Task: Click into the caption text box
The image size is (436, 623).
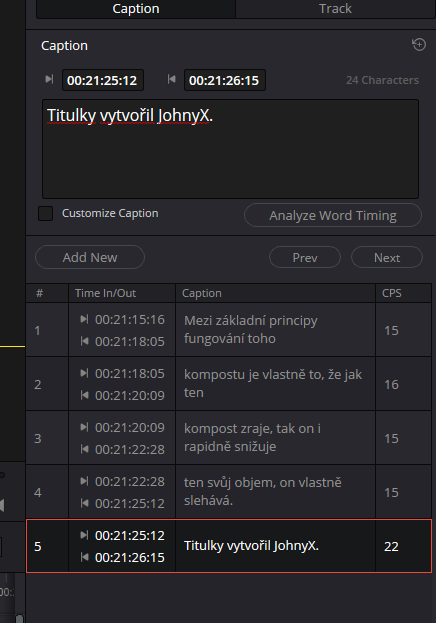Action: point(230,149)
